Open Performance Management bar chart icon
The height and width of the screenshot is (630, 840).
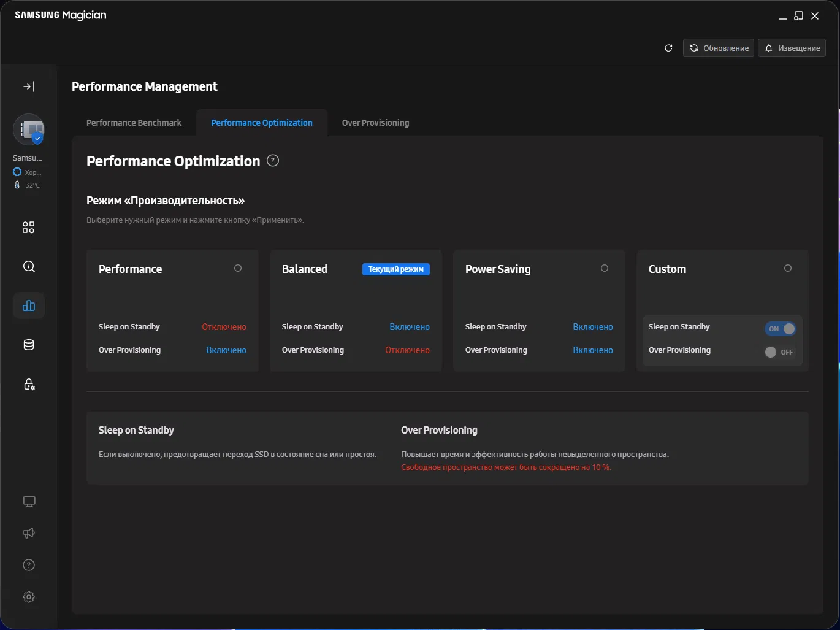pos(29,305)
